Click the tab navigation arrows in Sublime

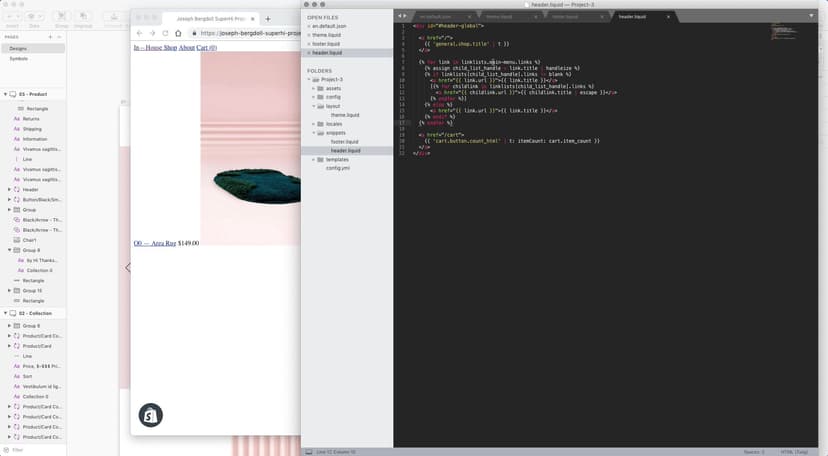[x=401, y=17]
